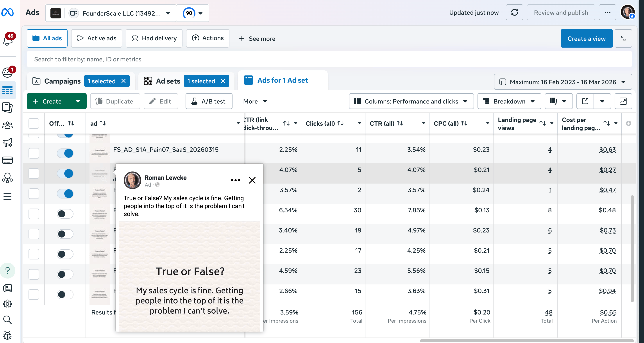The width and height of the screenshot is (644, 343).
Task: Open the Audiences people icon in sidebar
Action: pyautogui.click(x=7, y=125)
